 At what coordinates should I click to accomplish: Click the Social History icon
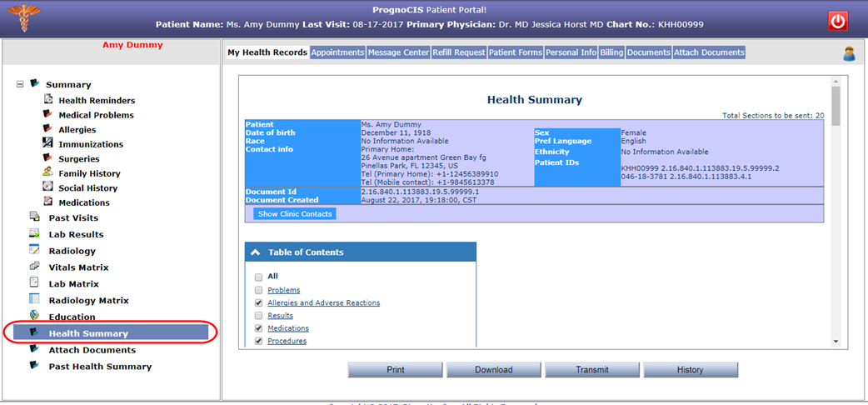coord(48,187)
